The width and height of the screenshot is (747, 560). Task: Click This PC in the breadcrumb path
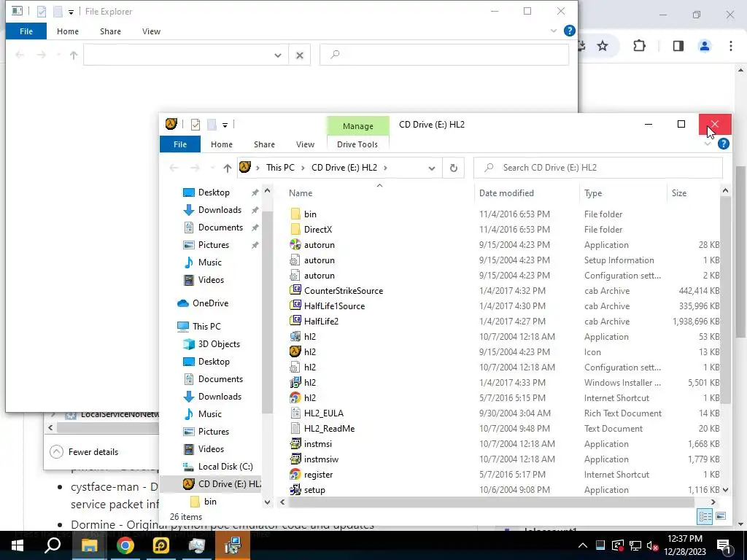280,168
